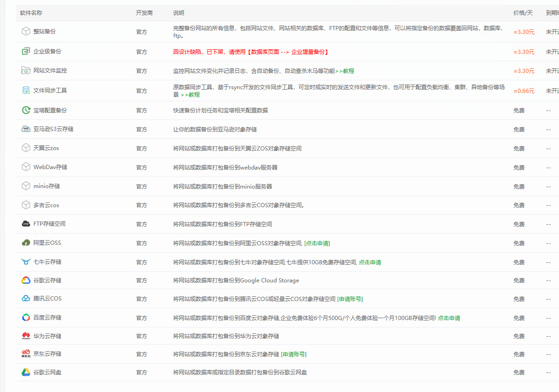559x392 pixels.
Task: Click the FTP存储空间 cloud icon
Action: 26,223
